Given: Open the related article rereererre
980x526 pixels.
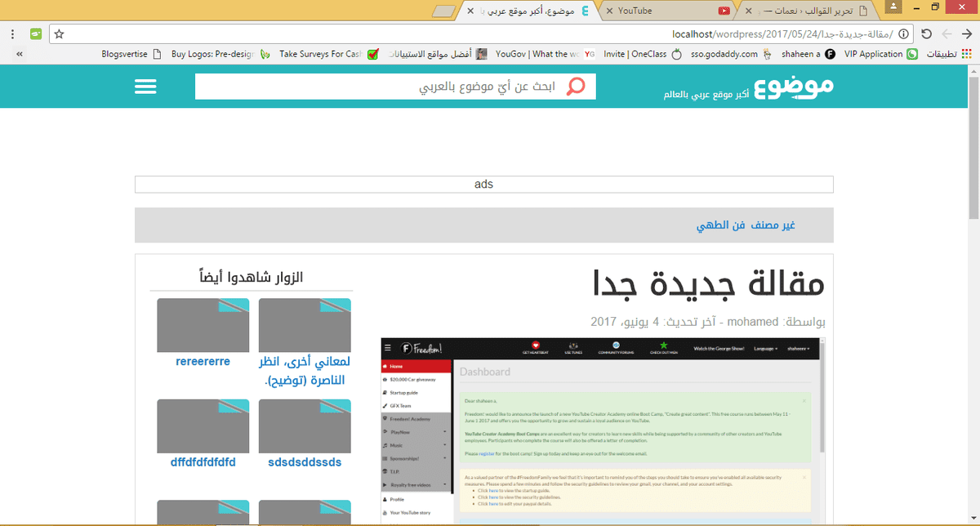Looking at the screenshot, I should click(x=203, y=361).
